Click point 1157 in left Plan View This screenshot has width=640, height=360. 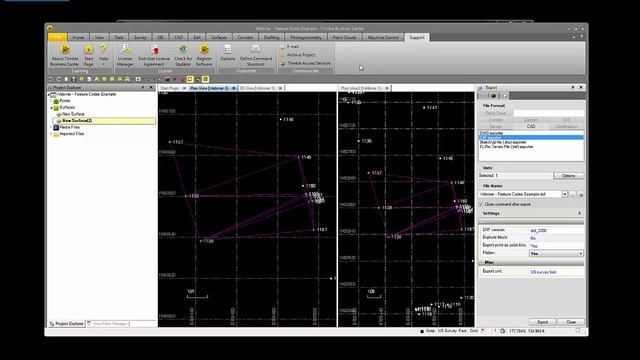click(319, 230)
